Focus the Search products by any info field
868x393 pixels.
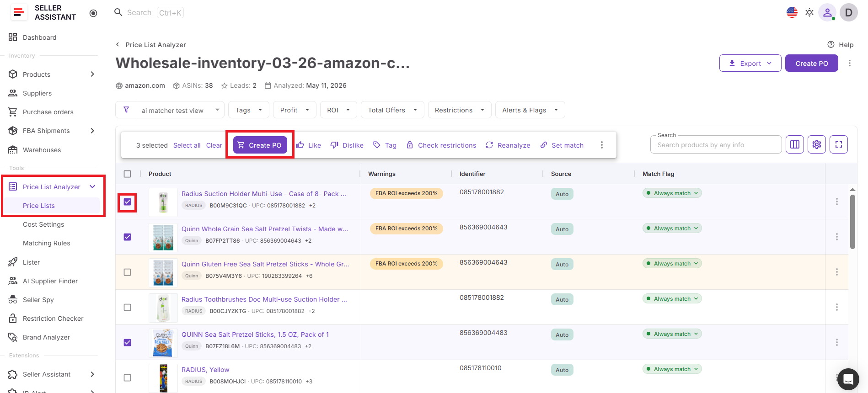coord(716,144)
